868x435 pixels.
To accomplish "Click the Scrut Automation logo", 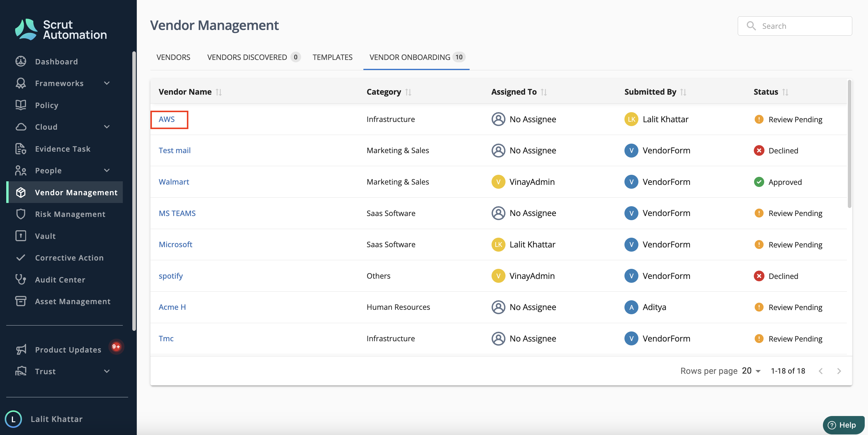I will pyautogui.click(x=61, y=30).
